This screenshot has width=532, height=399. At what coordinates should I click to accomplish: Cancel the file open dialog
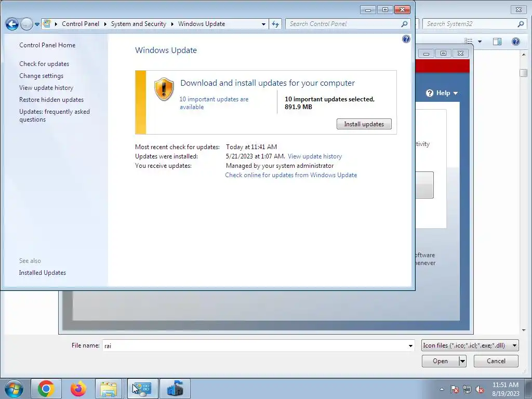(496, 361)
